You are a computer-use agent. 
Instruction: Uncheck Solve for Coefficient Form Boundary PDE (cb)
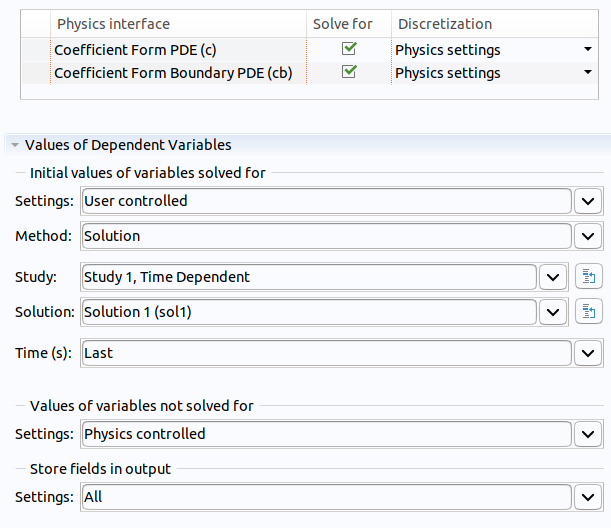click(349, 72)
